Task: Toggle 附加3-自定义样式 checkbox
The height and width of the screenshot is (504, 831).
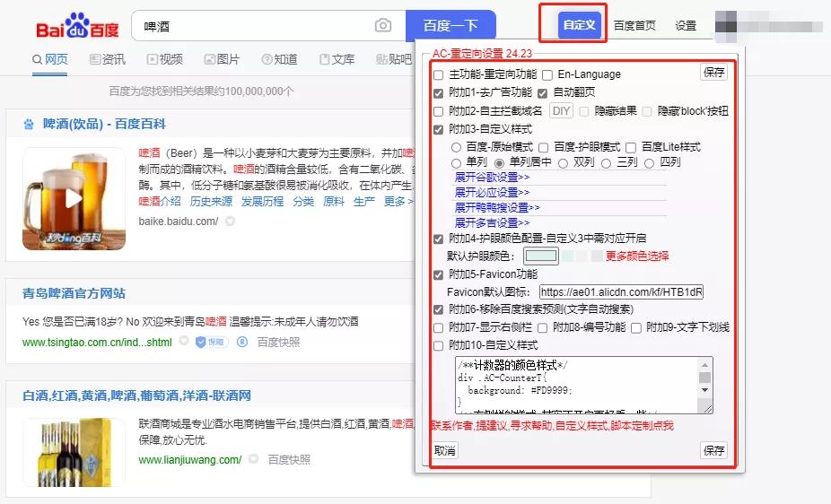Action: tap(438, 130)
